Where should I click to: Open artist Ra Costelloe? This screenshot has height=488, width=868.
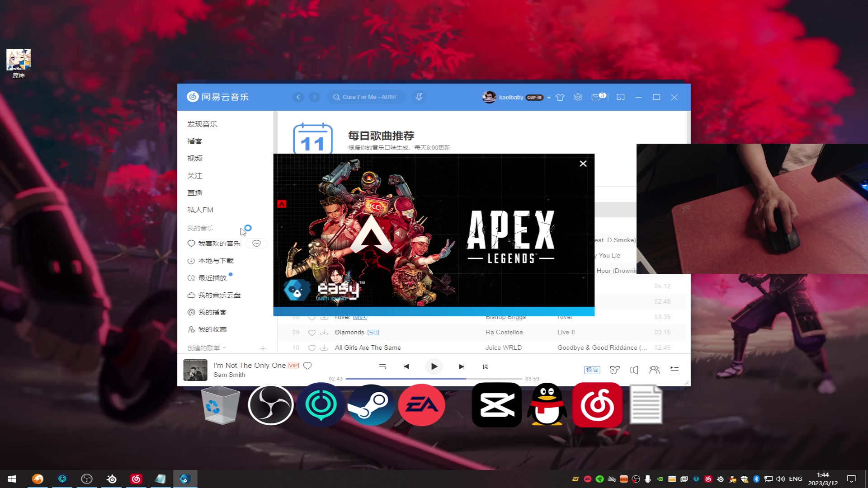point(504,333)
